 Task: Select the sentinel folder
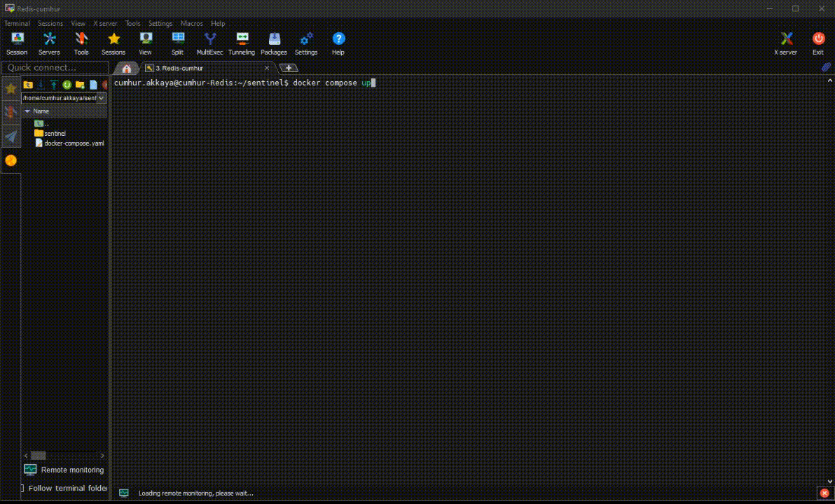click(x=50, y=133)
